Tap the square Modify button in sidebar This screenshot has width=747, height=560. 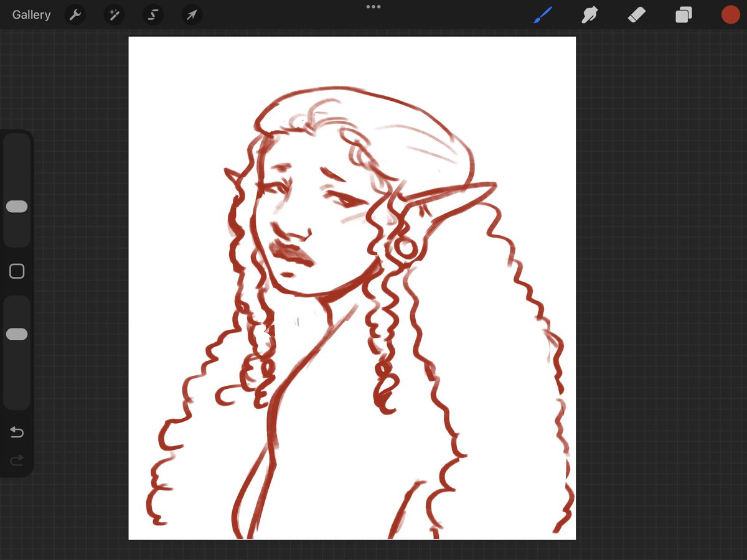pyautogui.click(x=17, y=271)
